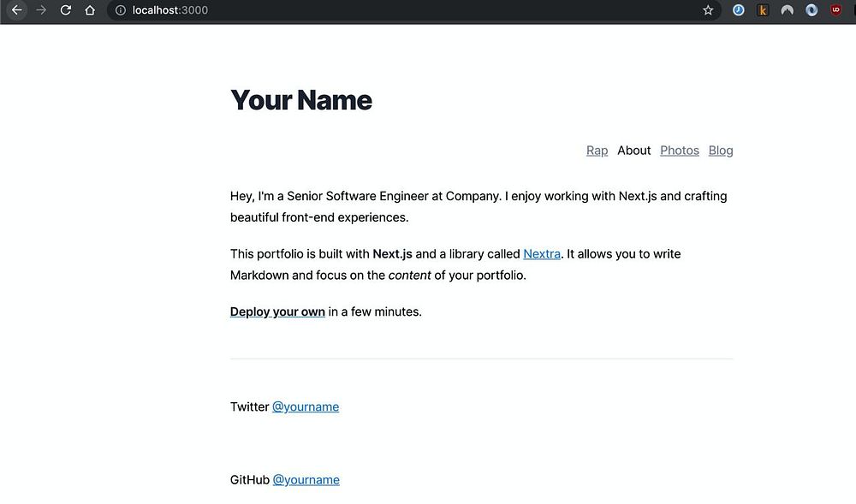Switch to the Photos page
The image size is (856, 504).
(680, 151)
